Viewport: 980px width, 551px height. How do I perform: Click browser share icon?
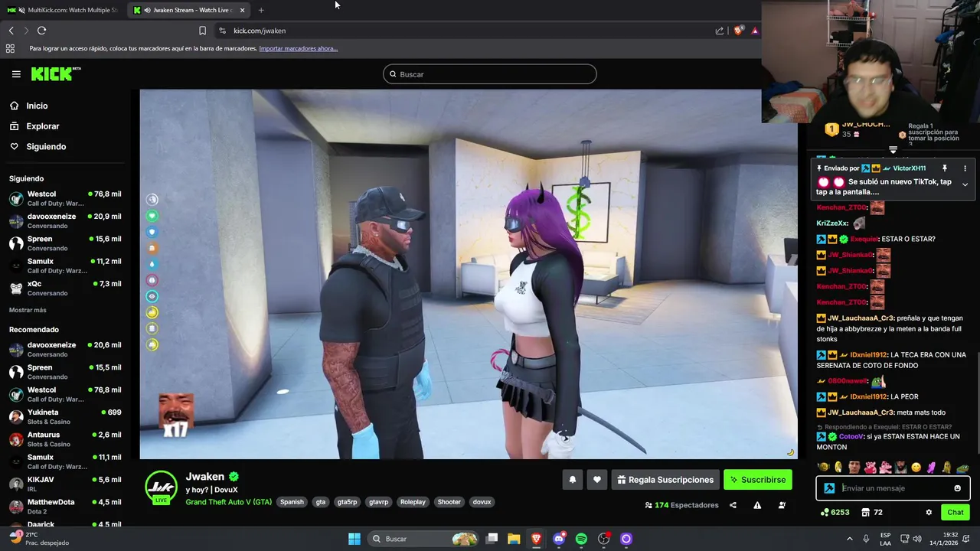pos(720,31)
